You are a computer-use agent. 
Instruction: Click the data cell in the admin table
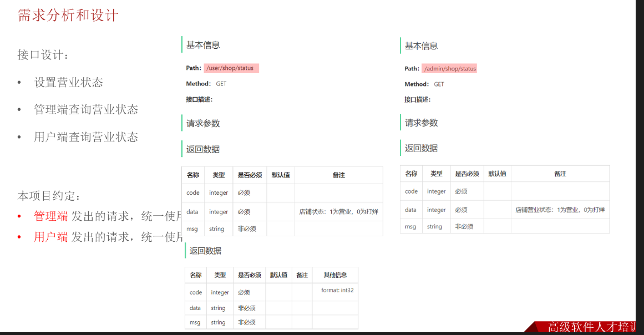410,210
